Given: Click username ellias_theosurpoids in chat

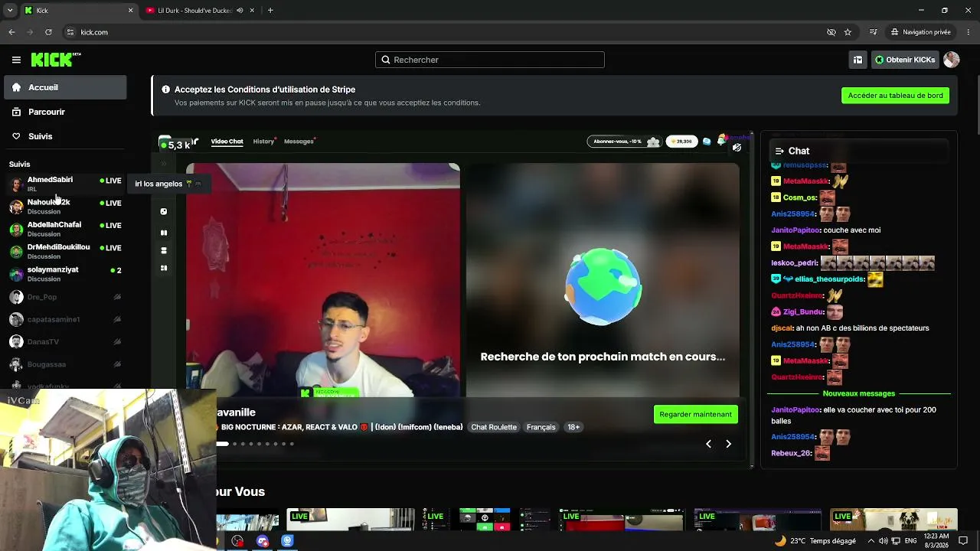Looking at the screenshot, I should coord(830,279).
